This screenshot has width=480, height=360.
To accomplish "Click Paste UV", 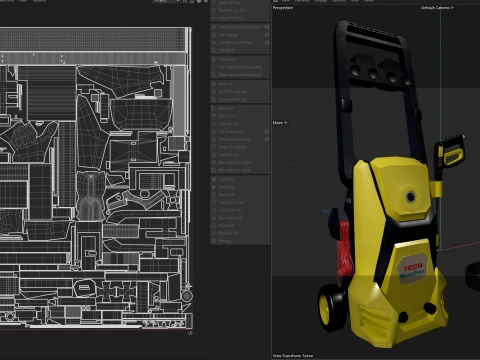I will pos(240,187).
